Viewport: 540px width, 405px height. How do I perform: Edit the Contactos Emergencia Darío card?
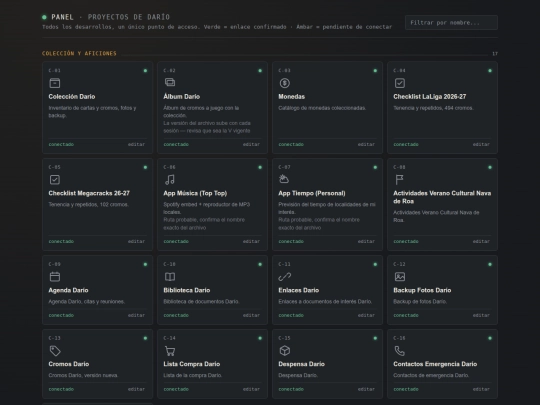pyautogui.click(x=481, y=389)
